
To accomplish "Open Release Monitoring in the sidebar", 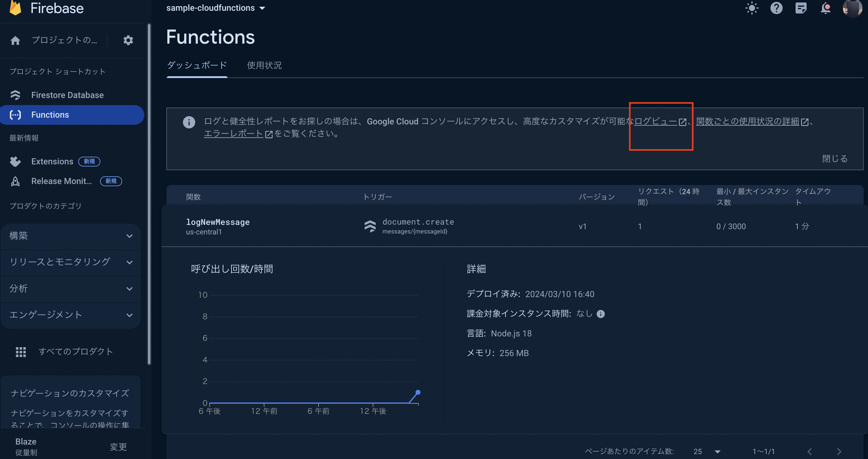I will click(61, 181).
